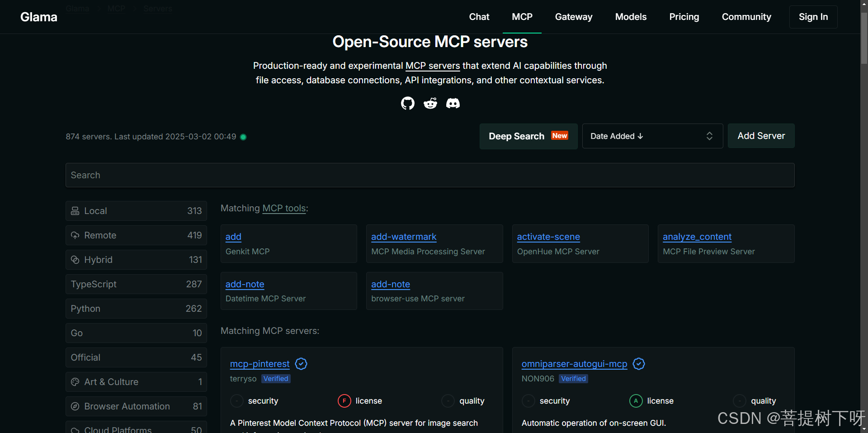Filter by Local servers

(x=136, y=211)
